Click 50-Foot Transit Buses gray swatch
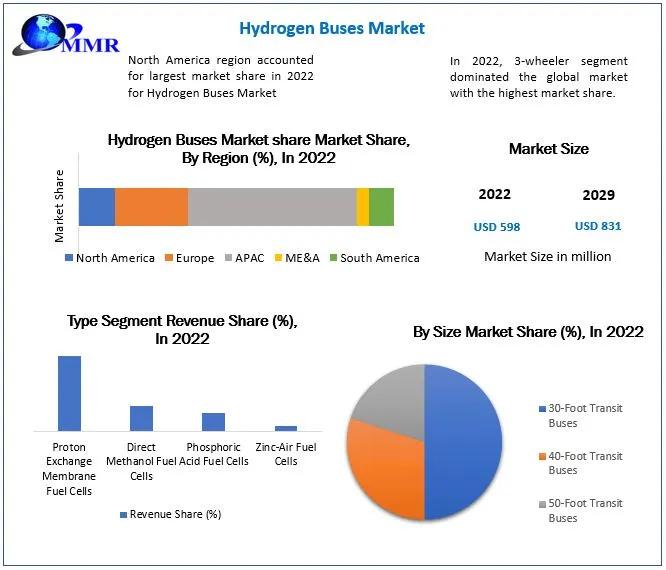 click(x=542, y=504)
